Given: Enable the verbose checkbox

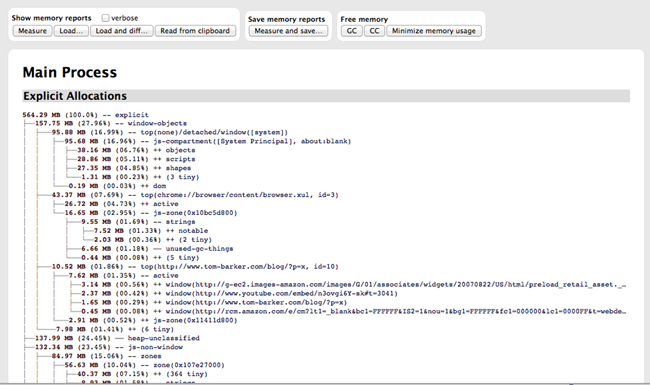Looking at the screenshot, I should pyautogui.click(x=105, y=18).
